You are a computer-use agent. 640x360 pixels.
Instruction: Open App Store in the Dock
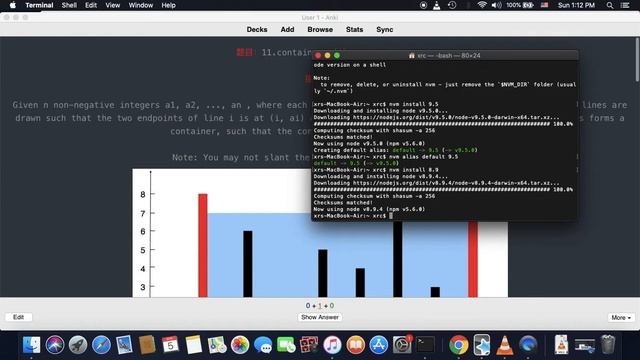pyautogui.click(x=379, y=345)
